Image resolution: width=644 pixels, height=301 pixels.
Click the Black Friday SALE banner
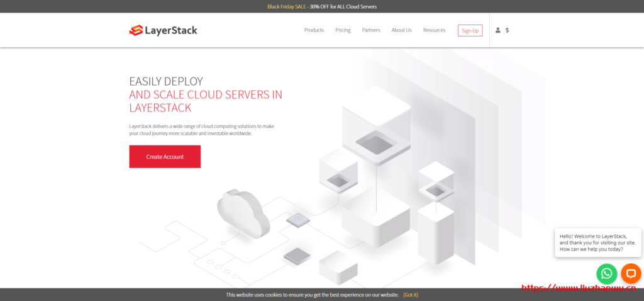pos(321,6)
